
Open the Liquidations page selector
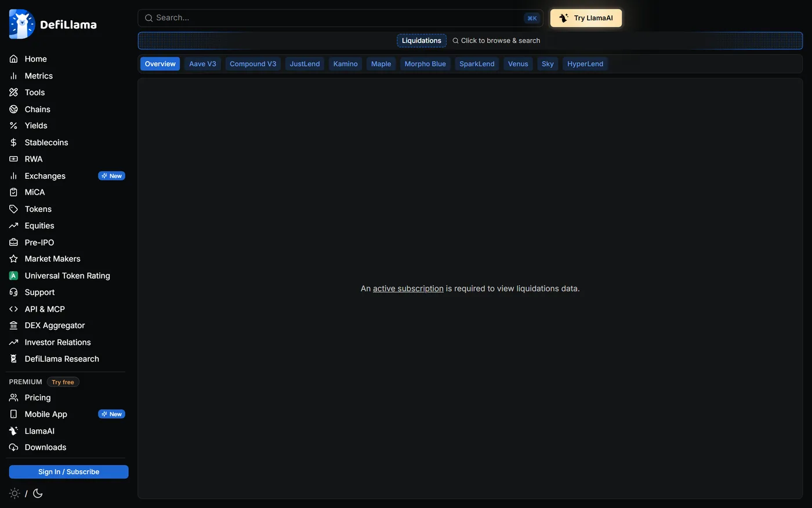click(422, 41)
